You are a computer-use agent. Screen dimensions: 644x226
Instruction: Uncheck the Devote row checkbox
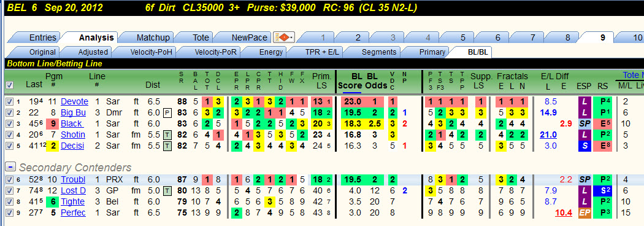(9, 102)
